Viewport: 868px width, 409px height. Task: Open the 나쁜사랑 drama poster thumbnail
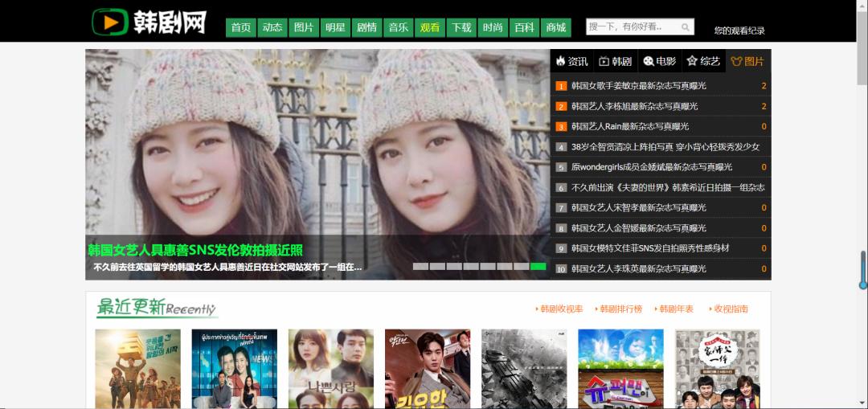click(331, 369)
